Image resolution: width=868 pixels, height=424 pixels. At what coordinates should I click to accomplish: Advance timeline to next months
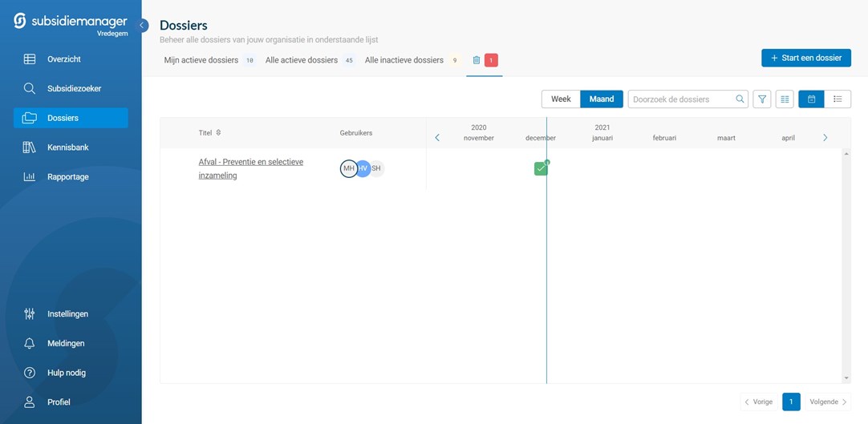[825, 138]
